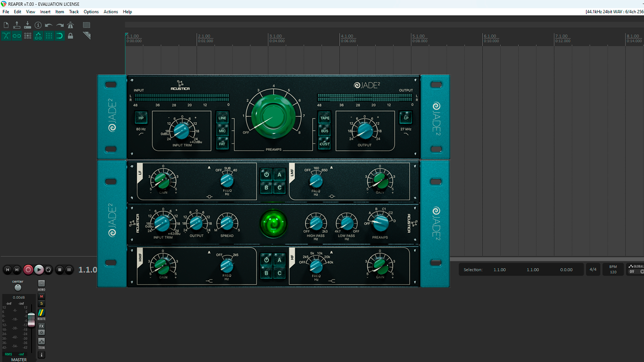Click the Undo arrow icon

click(x=49, y=25)
